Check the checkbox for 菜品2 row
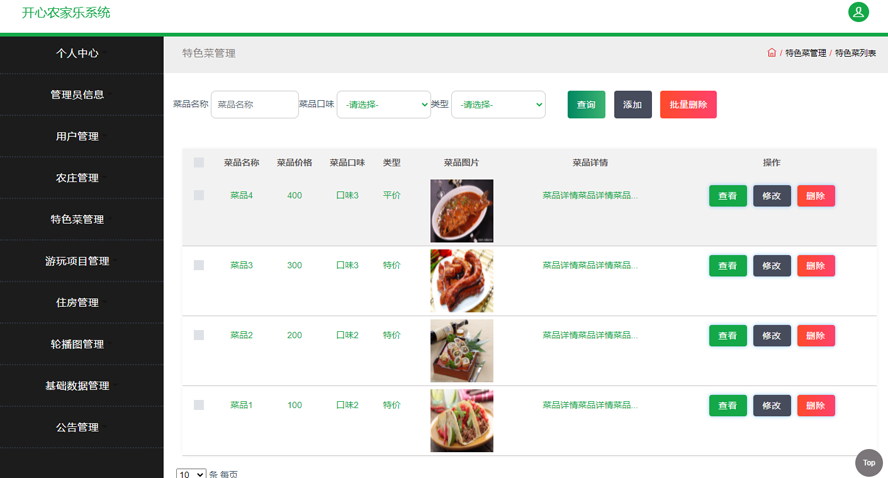Viewport: 888px width, 478px height. click(x=199, y=335)
